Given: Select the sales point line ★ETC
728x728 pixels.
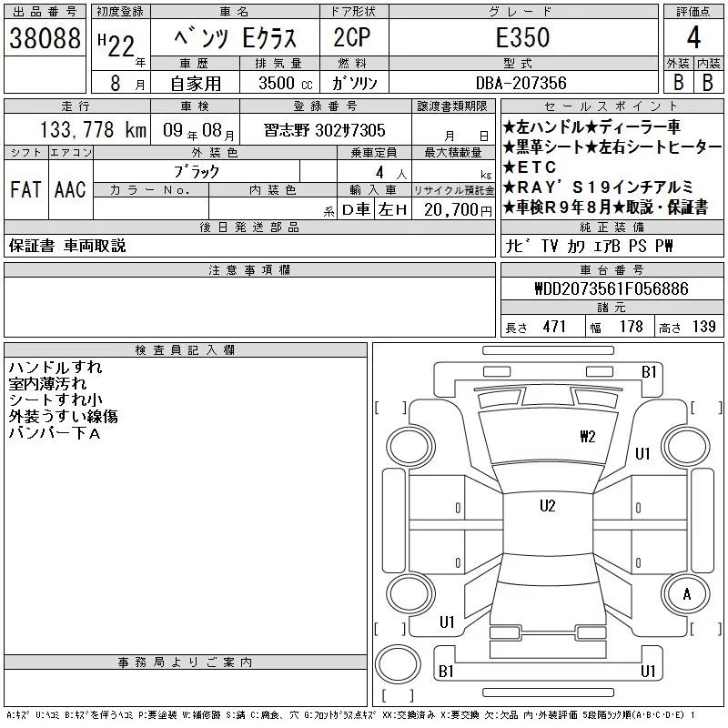Looking at the screenshot, I should [530, 167].
